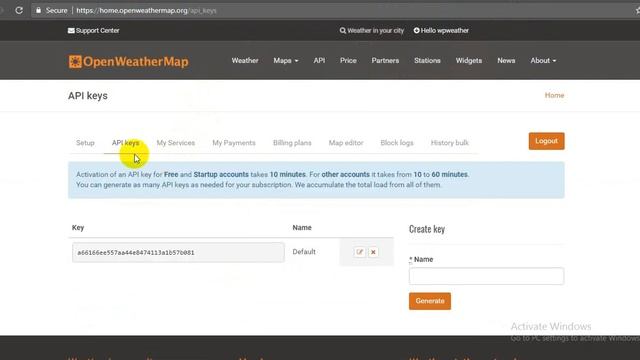Reload the page with the refresh icon
The width and height of the screenshot is (640, 360).
coord(19,10)
